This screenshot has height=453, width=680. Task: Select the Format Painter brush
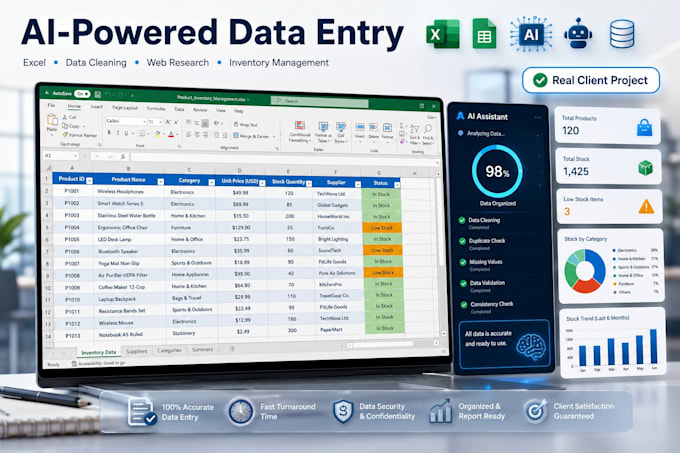click(79, 135)
